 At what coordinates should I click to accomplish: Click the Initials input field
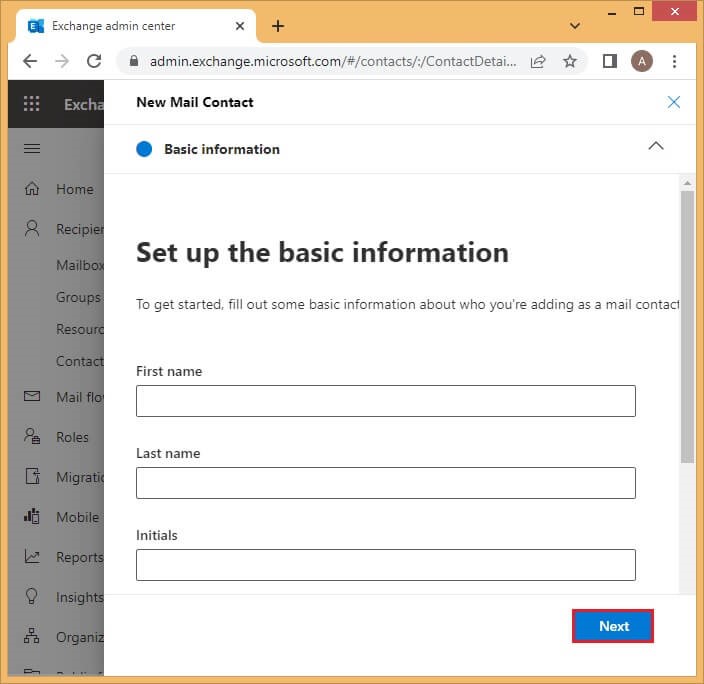[x=386, y=565]
